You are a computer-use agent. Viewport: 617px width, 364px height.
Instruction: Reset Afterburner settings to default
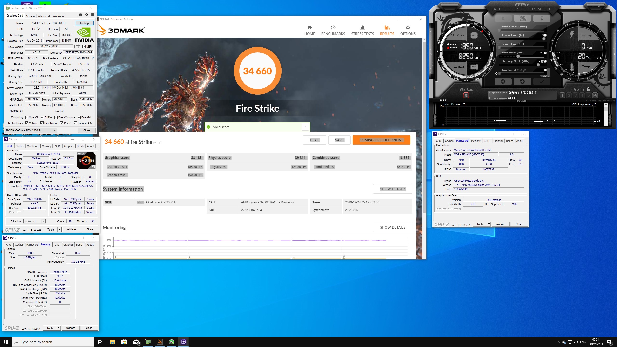[522, 81]
